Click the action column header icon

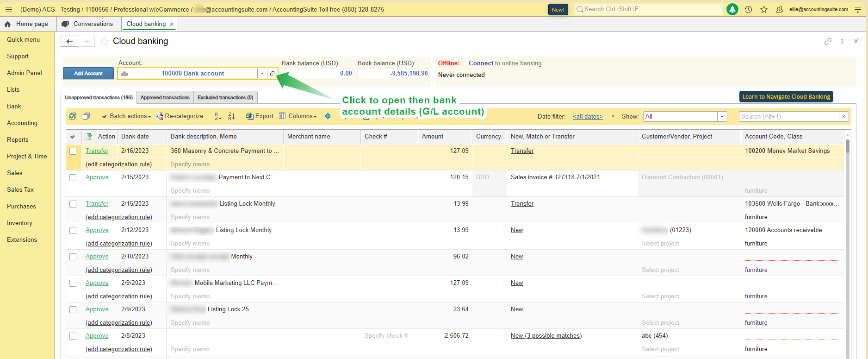click(x=88, y=136)
